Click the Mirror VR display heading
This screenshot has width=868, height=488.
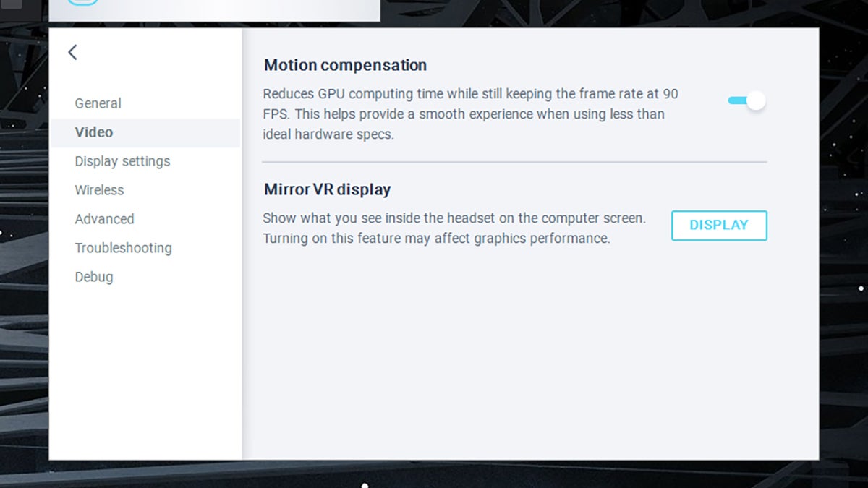[x=326, y=189]
